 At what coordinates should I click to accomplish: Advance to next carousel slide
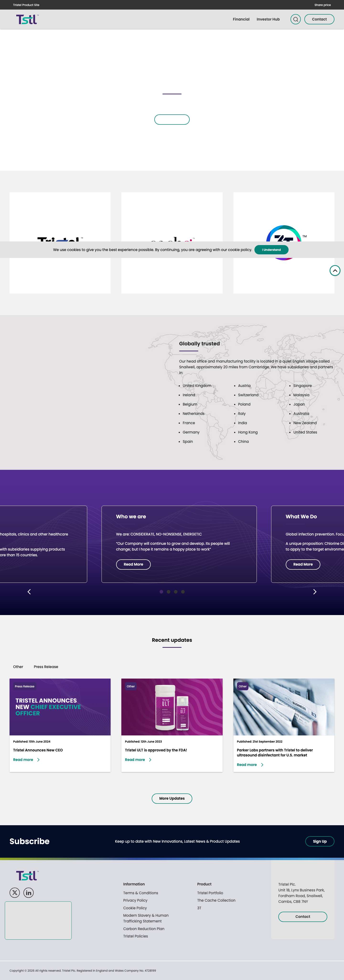[315, 592]
